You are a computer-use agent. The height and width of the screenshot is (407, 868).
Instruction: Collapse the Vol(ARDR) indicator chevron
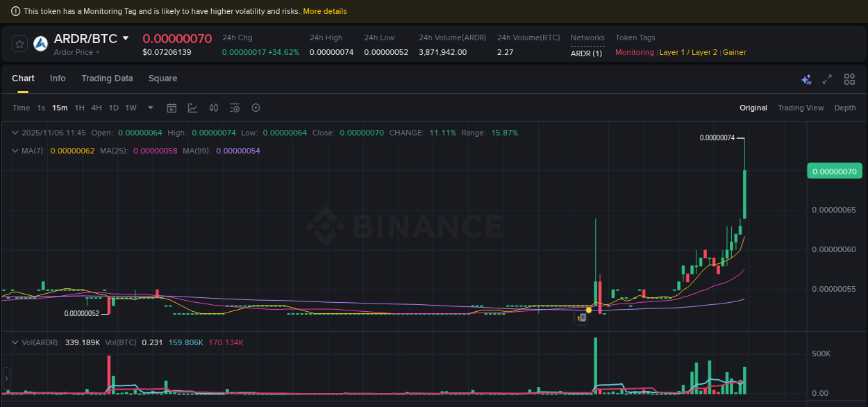[15, 342]
